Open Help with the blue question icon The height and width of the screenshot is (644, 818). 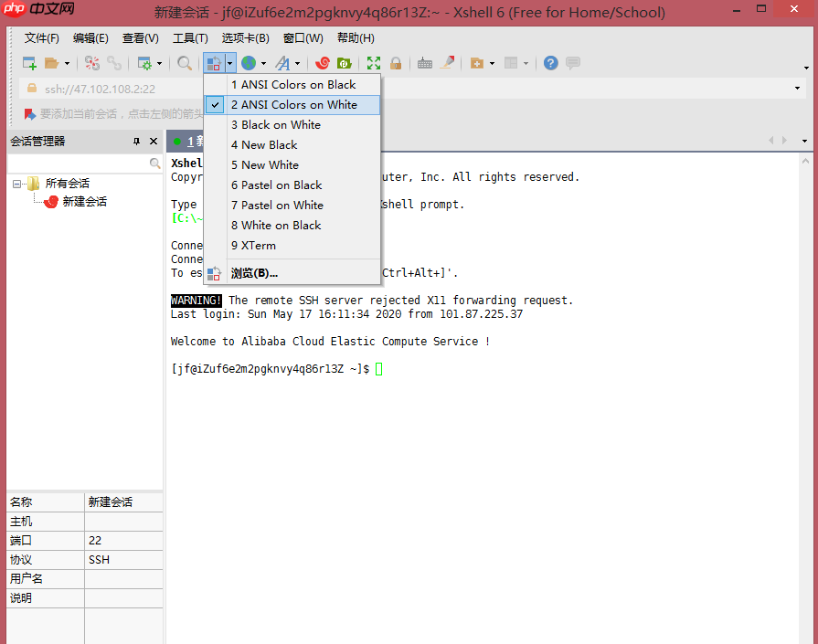(551, 63)
